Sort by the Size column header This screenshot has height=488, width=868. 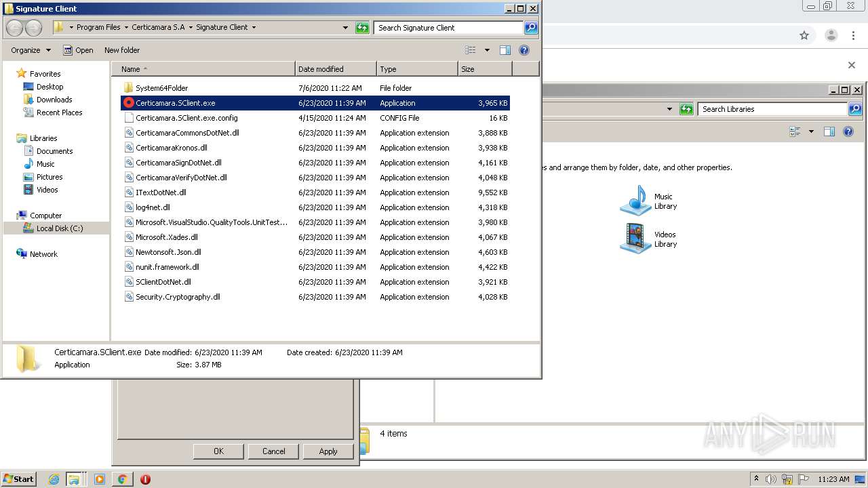point(485,69)
